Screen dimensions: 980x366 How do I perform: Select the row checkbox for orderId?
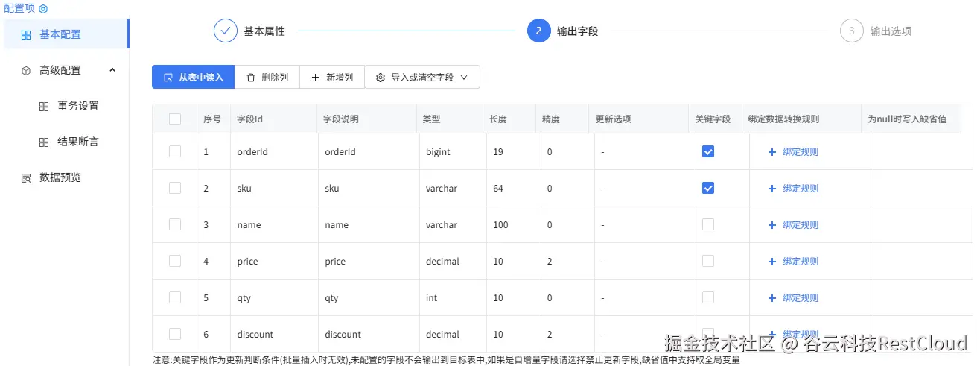pos(175,151)
